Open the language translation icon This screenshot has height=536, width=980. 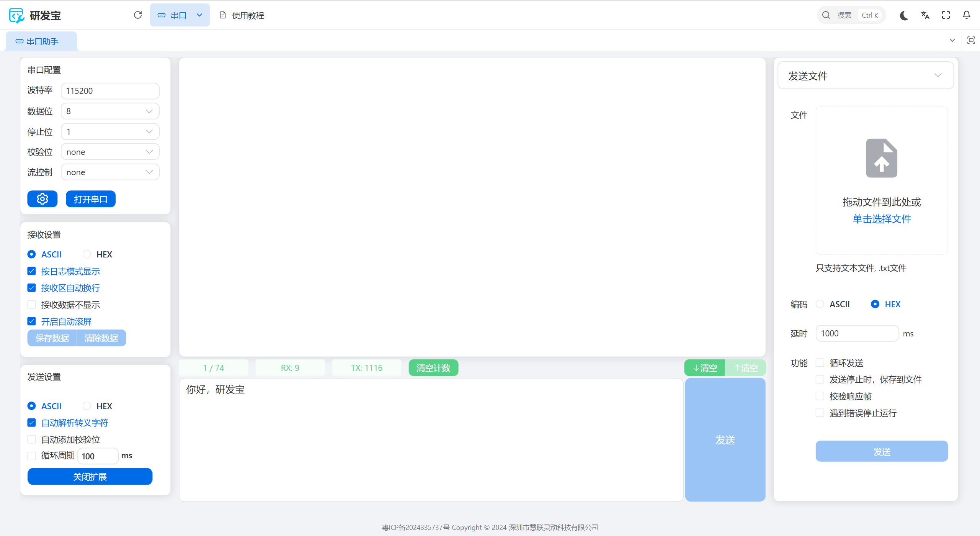(x=925, y=15)
